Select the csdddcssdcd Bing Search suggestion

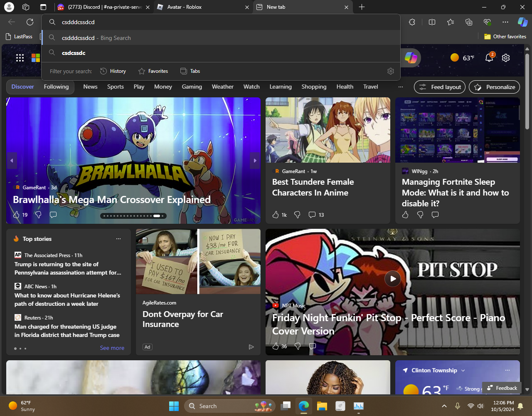[221, 38]
